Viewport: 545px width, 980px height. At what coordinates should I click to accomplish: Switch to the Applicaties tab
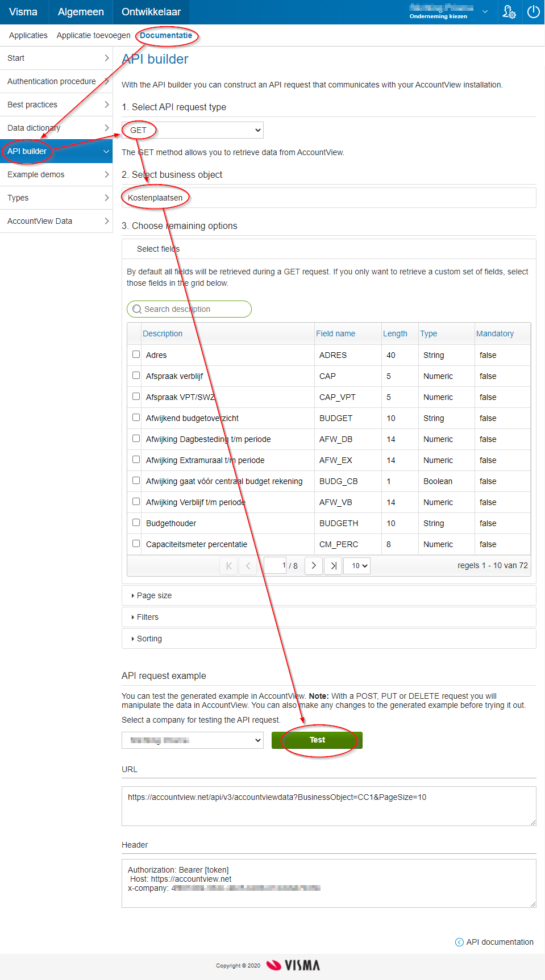28,35
